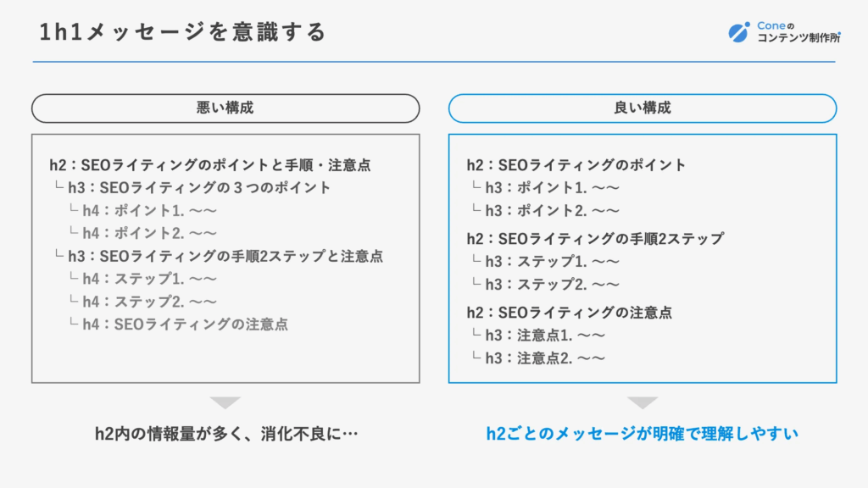The image size is (868, 488).
Task: Select the 良い構成 rounded label
Action: pos(643,108)
